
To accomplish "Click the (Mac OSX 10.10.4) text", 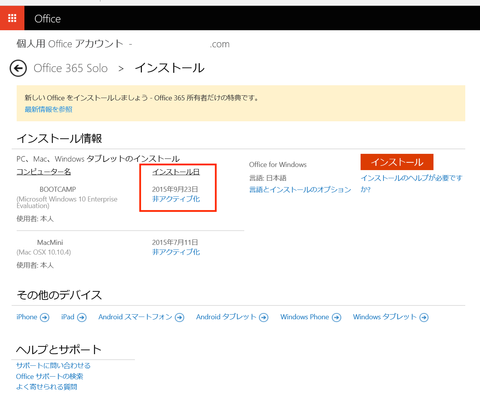I will [x=44, y=252].
